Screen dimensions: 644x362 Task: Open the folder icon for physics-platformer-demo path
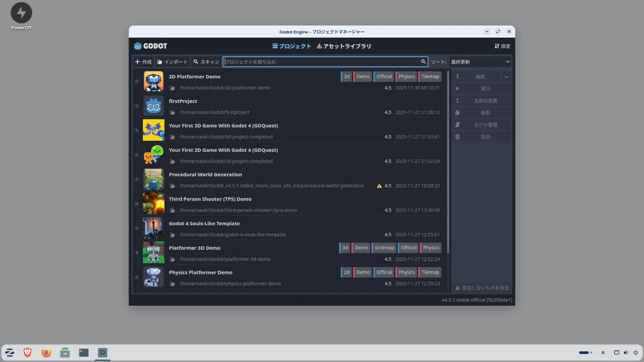[x=172, y=284]
